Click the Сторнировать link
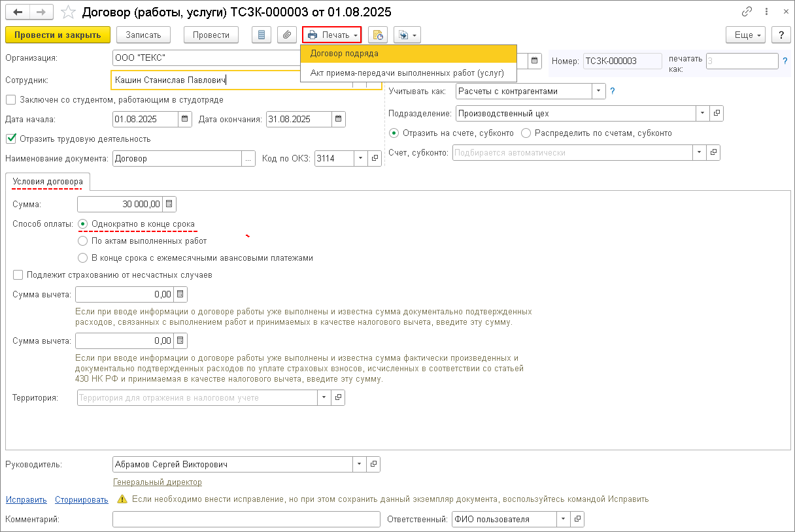 82,499
